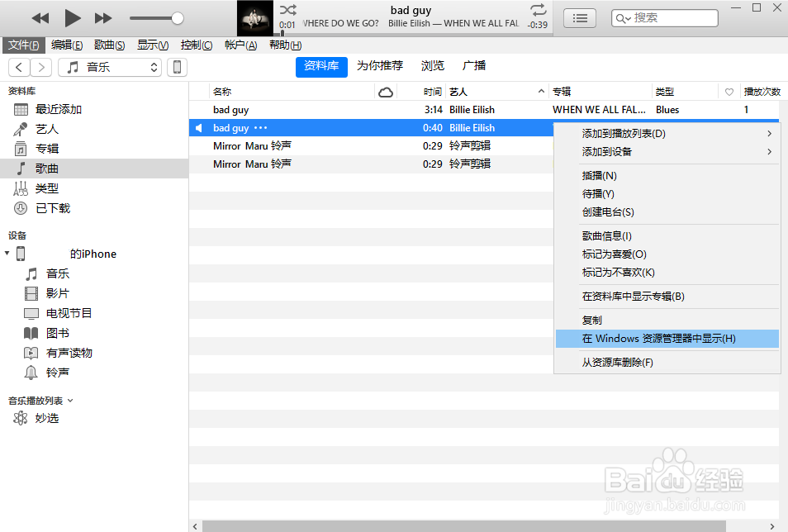
Task: Collapse the 音乐播放列表 section chevron
Action: (70, 401)
